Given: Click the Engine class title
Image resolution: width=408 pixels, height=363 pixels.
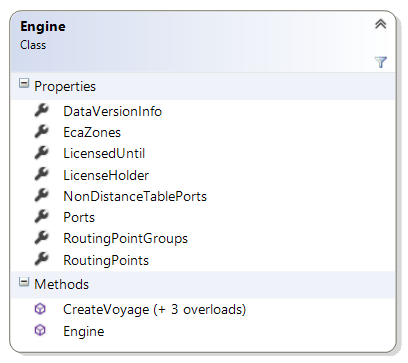Looking at the screenshot, I should tap(43, 27).
